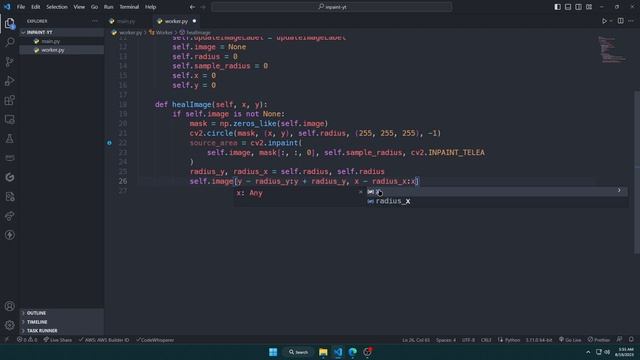Change the UTF-8 file encoding
640x360 pixels.
[x=469, y=340]
